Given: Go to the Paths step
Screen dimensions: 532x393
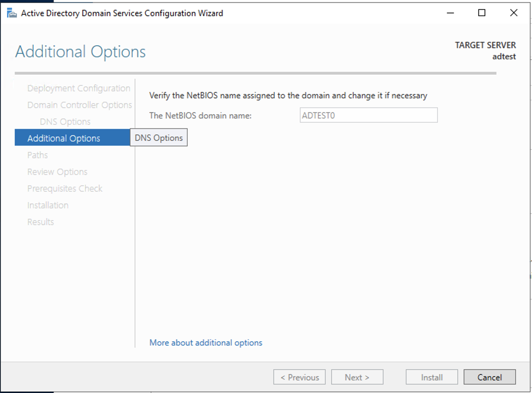Looking at the screenshot, I should pyautogui.click(x=37, y=155).
